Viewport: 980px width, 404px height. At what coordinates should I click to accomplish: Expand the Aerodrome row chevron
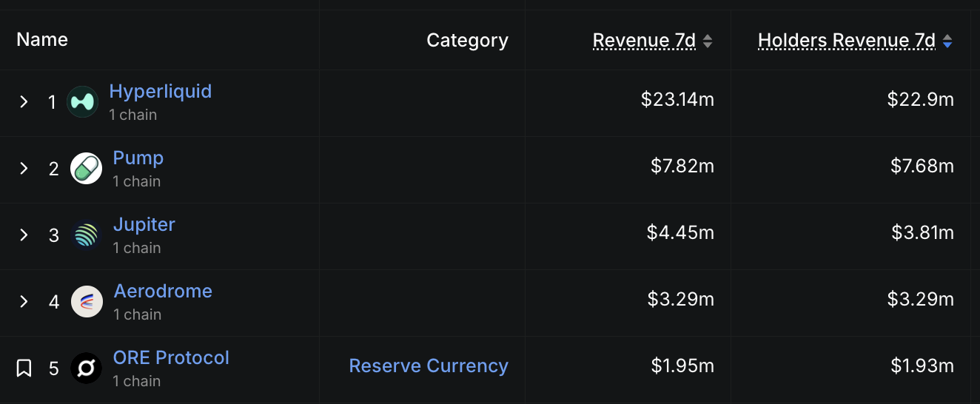tap(24, 302)
